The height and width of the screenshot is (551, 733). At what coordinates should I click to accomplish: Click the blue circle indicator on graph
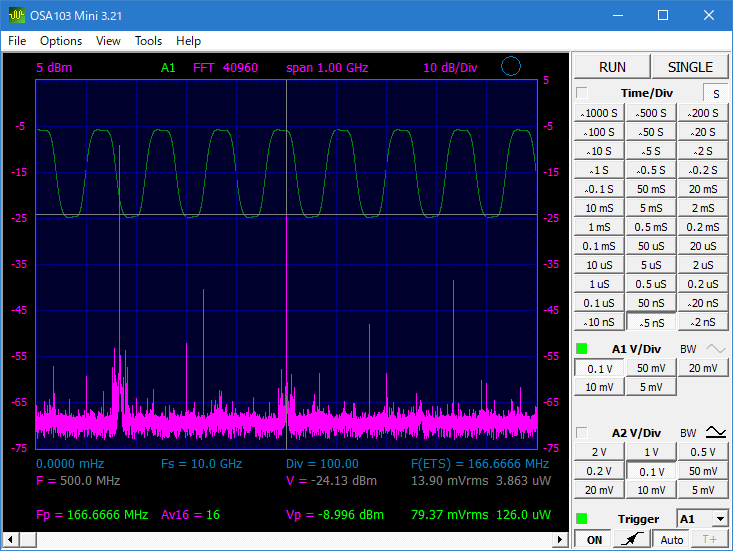tap(510, 66)
